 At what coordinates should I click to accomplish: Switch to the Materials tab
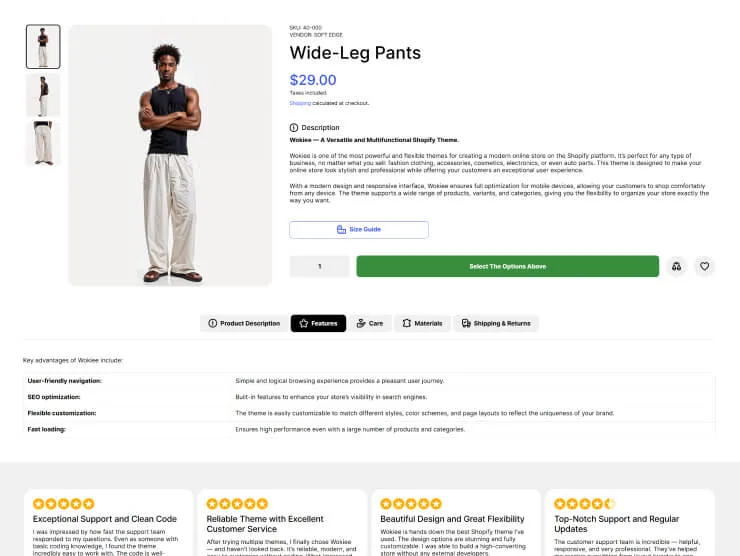pyautogui.click(x=422, y=324)
